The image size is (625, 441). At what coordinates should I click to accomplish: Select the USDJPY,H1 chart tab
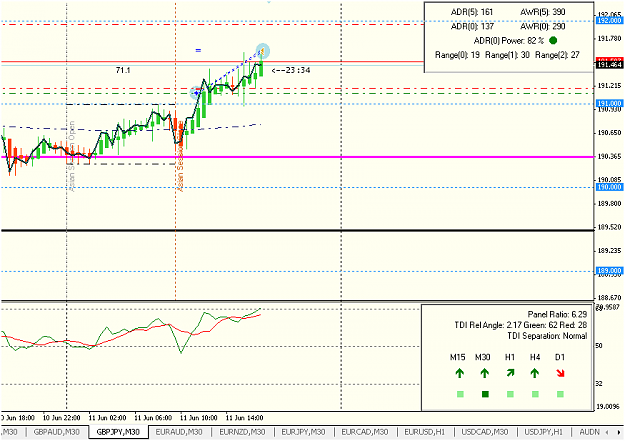coord(543,432)
